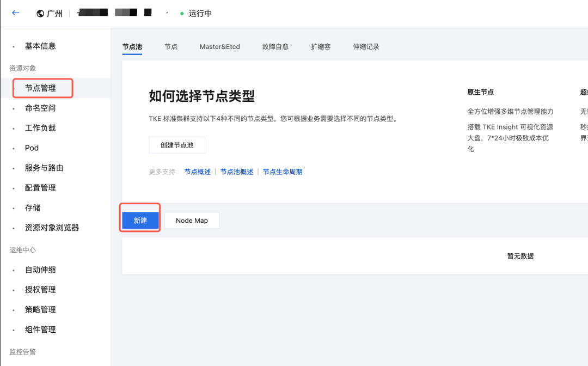Open the Master&Etcd tab
The height and width of the screenshot is (366, 588).
coord(219,47)
